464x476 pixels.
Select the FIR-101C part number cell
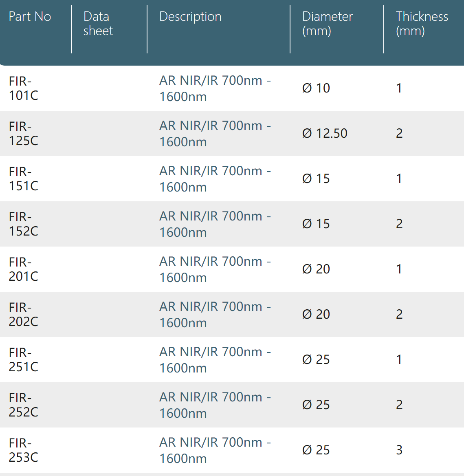23,89
